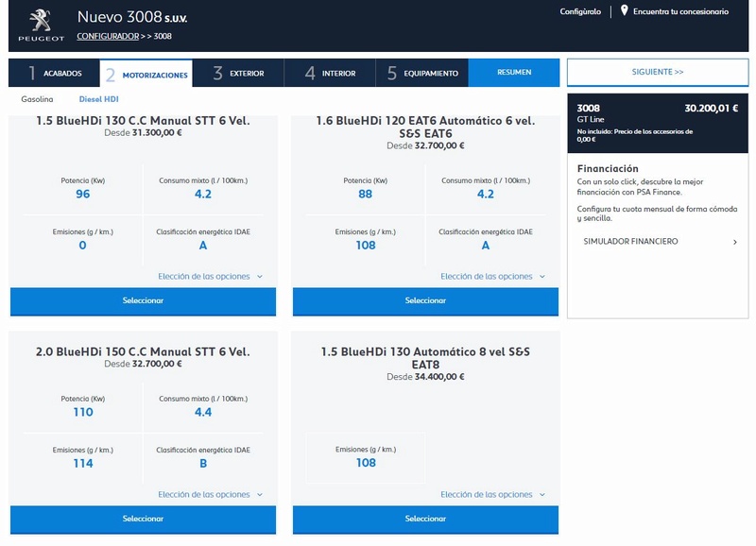This screenshot has height=546, width=756.
Task: Open the Interior step tab
Action: pos(330,74)
